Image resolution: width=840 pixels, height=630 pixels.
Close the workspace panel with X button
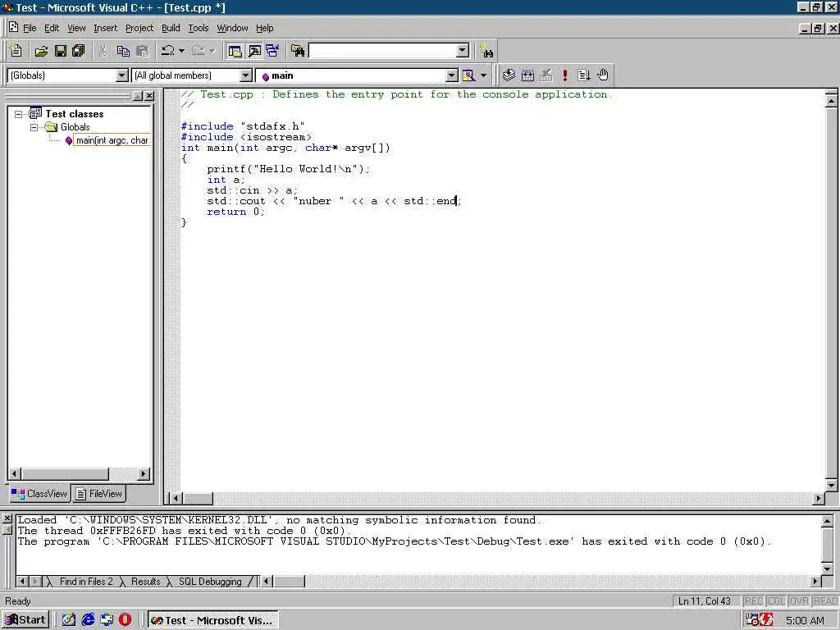pos(149,96)
